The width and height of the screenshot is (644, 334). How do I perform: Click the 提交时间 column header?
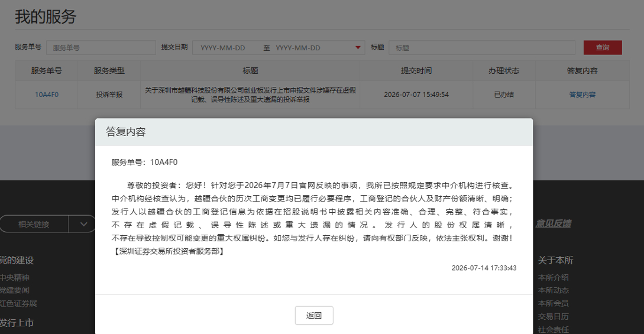click(x=416, y=70)
